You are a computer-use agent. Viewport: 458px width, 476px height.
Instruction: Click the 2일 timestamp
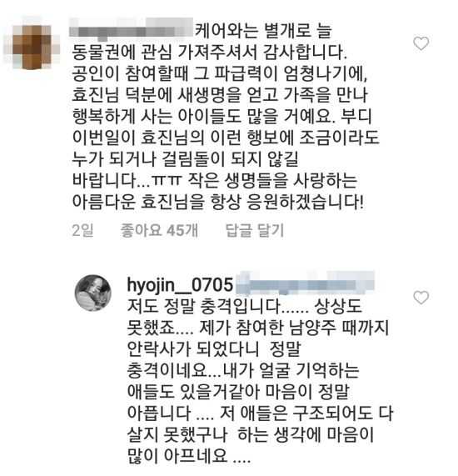tap(82, 230)
